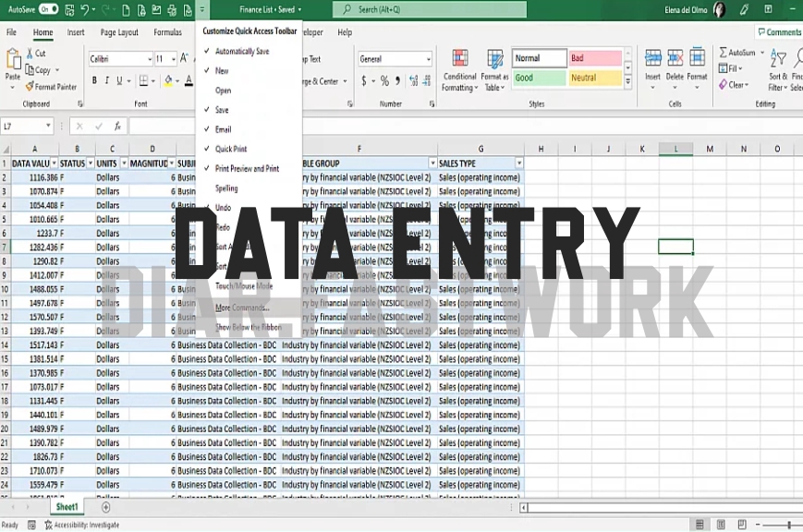Viewport: 803px width, 532px height.
Task: Apply Bold formatting to the selection
Action: (94, 80)
